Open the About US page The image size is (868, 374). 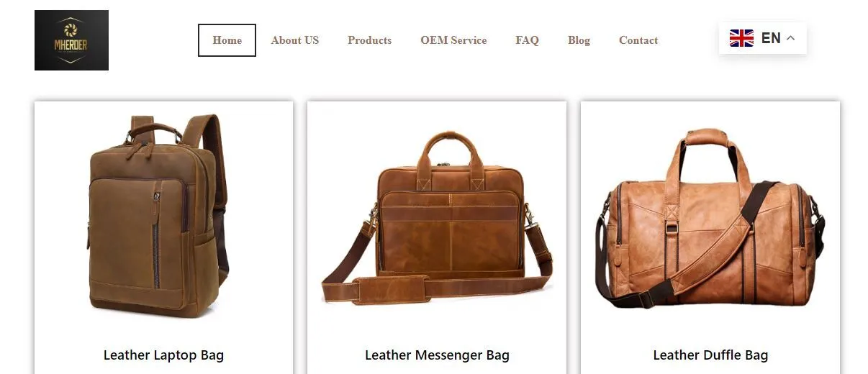(x=295, y=40)
